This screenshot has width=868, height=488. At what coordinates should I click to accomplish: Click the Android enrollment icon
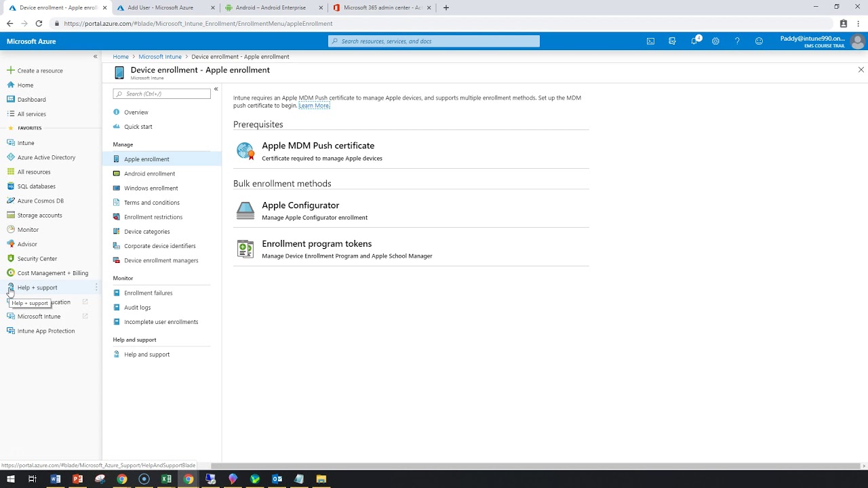117,174
